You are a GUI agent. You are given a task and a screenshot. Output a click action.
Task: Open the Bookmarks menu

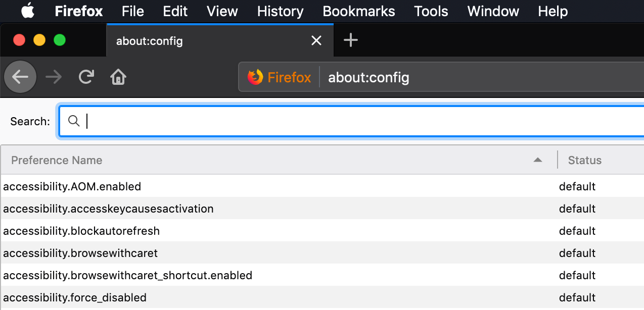coord(358,11)
